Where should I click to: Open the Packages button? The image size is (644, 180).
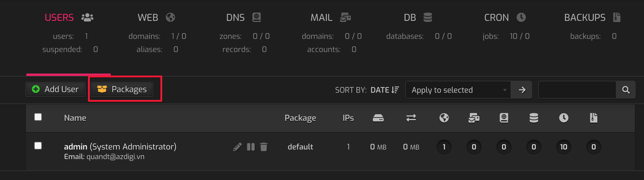click(x=122, y=89)
